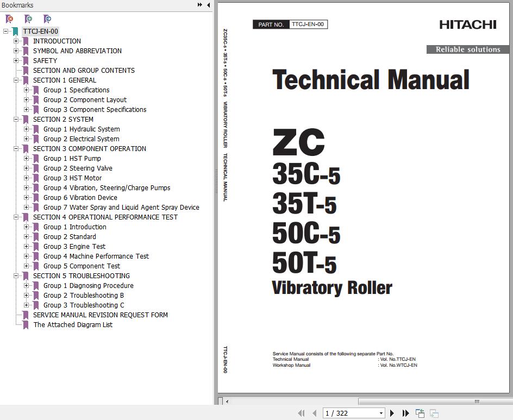This screenshot has width=513, height=420.
Task: Go to the previous page
Action: tap(315, 413)
